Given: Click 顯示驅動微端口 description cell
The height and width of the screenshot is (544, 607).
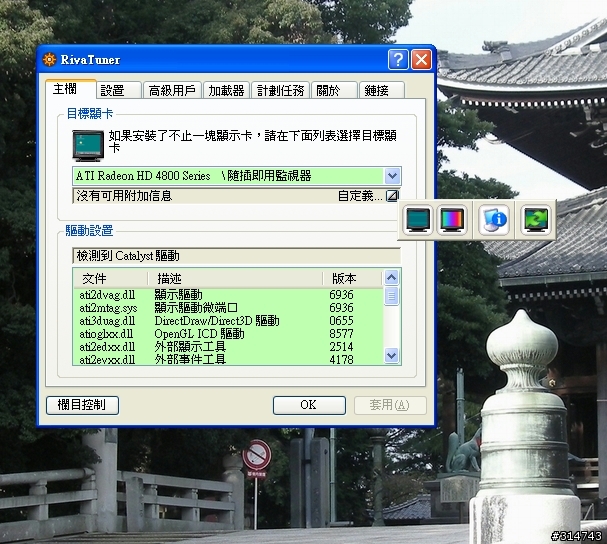Looking at the screenshot, I should point(196,308).
